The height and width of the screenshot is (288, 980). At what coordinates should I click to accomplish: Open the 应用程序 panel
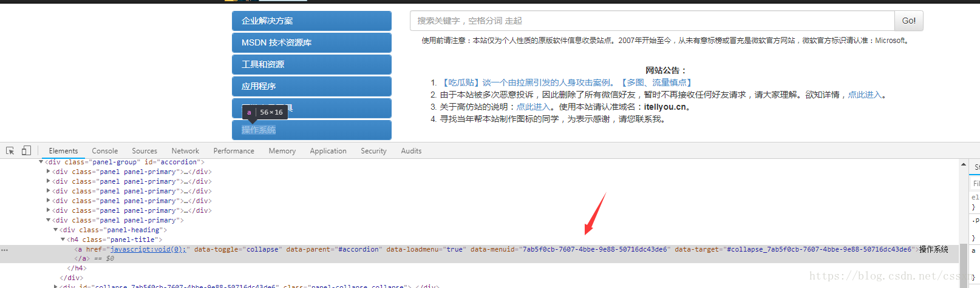(311, 86)
